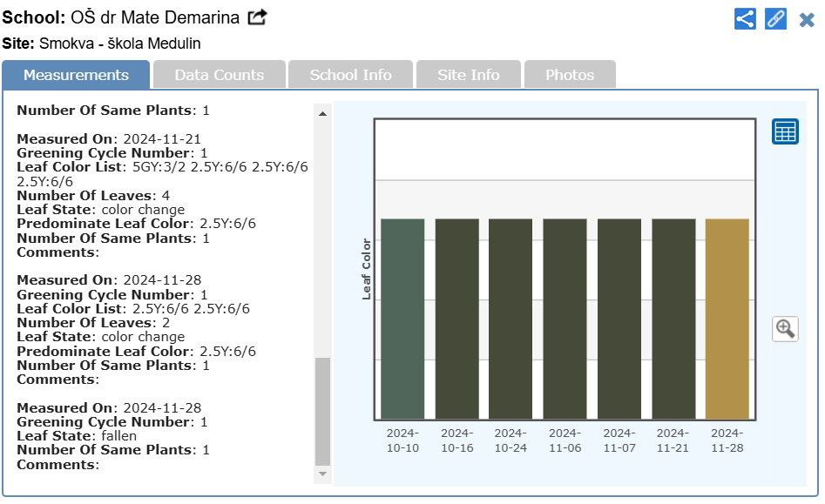Viewport: 825px width, 504px height.
Task: Click the measurements list scrollbar thumb
Action: coord(322,410)
